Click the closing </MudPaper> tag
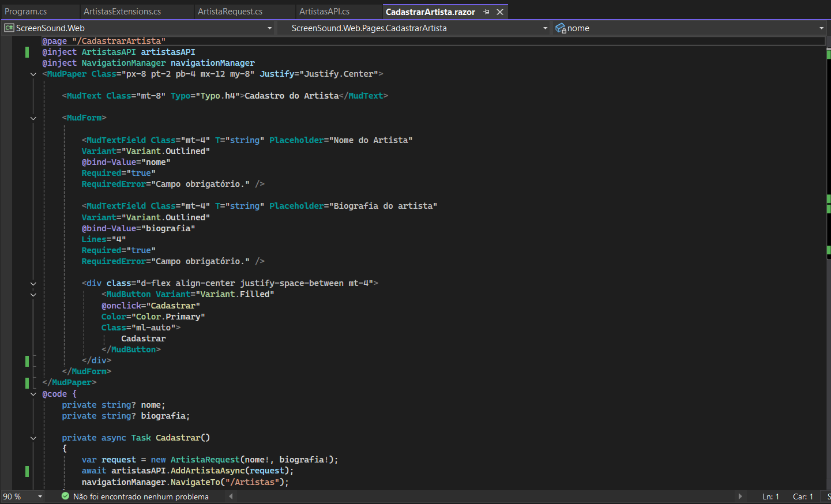 click(x=69, y=382)
